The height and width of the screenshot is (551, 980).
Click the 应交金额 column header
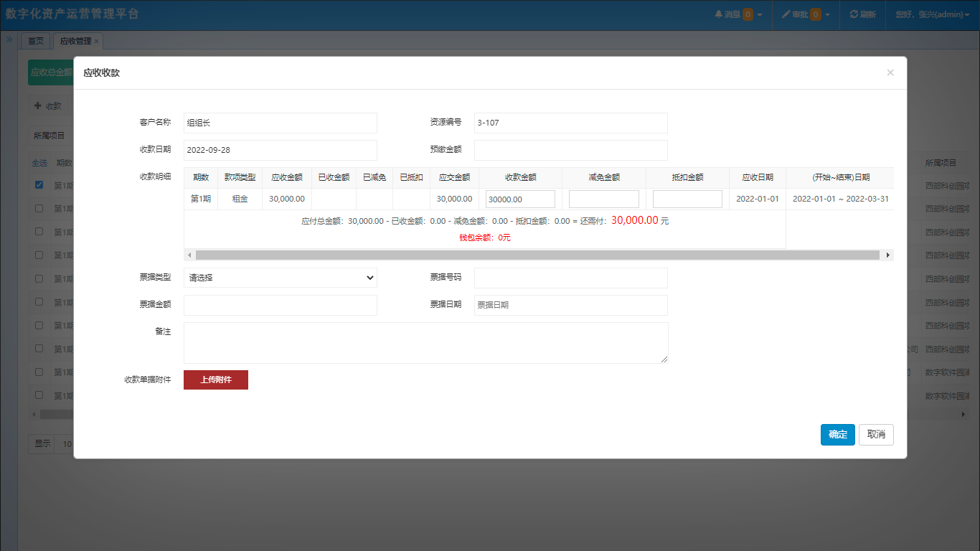(x=454, y=177)
